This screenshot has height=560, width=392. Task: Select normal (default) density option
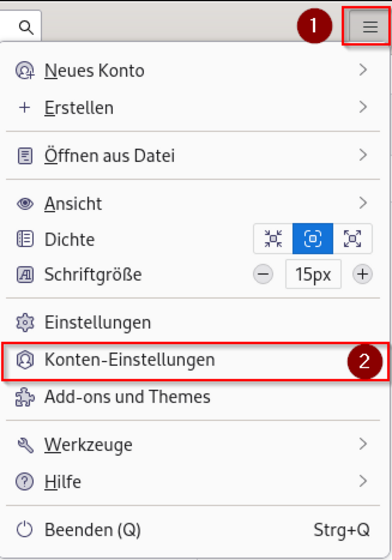tap(313, 238)
